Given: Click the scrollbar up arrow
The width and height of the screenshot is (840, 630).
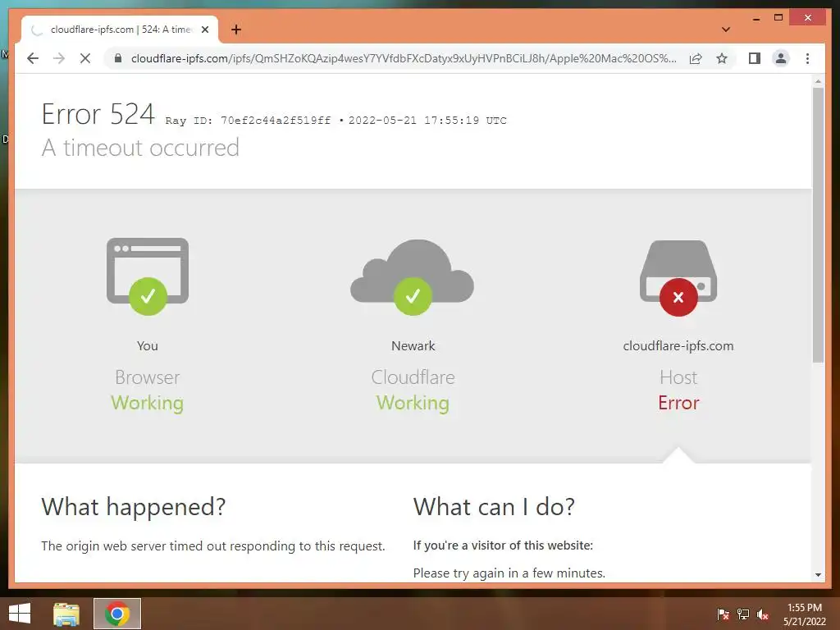Looking at the screenshot, I should [818, 81].
